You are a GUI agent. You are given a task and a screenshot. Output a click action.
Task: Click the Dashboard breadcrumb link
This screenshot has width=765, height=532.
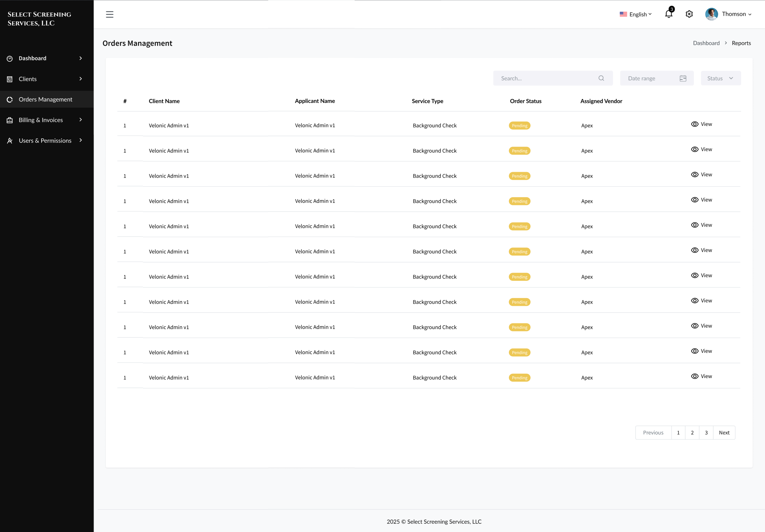(706, 43)
